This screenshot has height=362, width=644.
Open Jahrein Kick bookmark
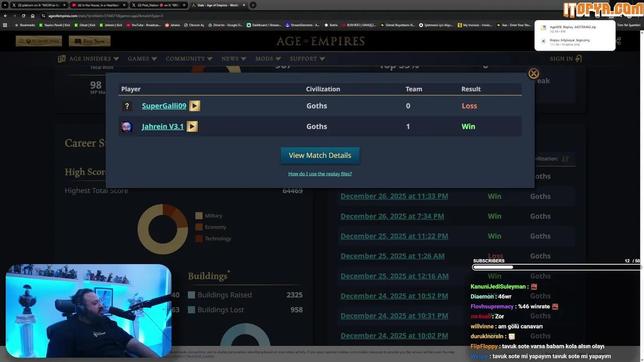(111, 25)
